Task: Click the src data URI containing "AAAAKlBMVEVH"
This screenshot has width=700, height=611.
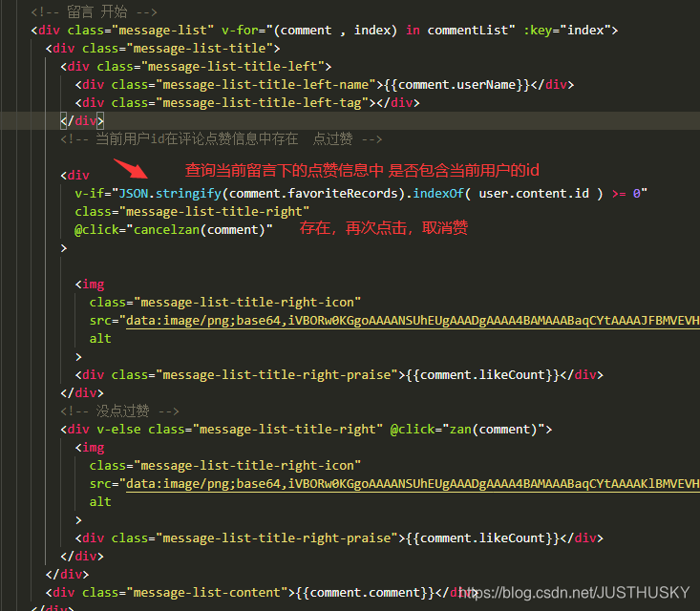Action: 413,484
